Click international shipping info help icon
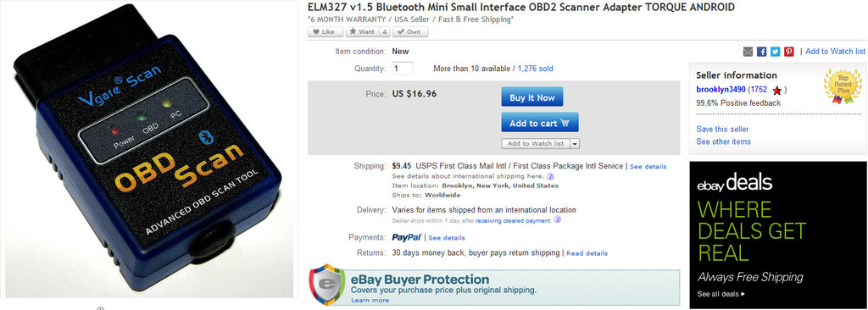The width and height of the screenshot is (868, 310). [551, 176]
